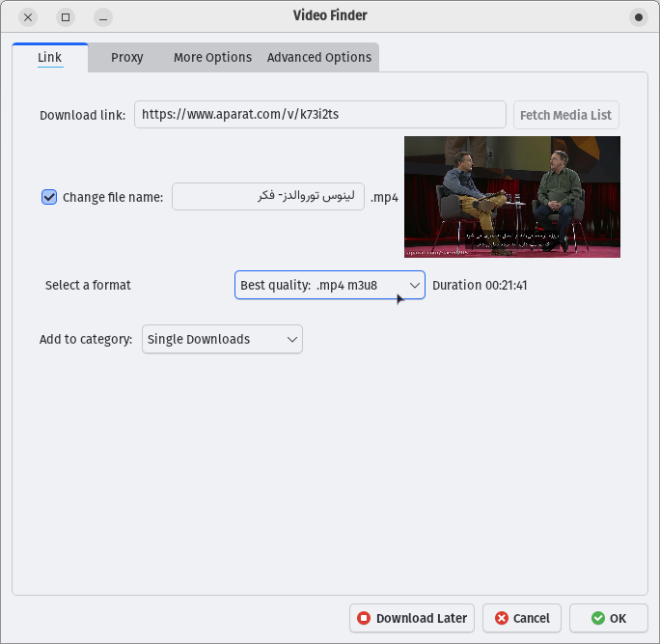Minimize the Video Finder window

(103, 17)
